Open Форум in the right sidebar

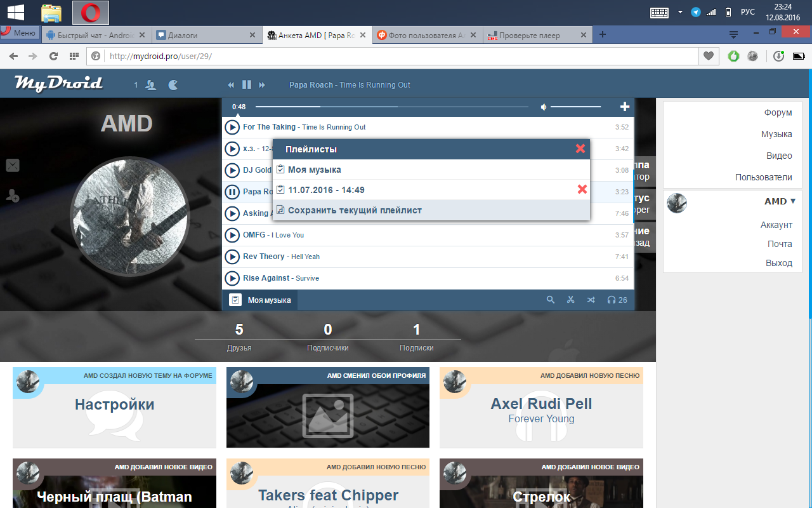click(x=778, y=112)
